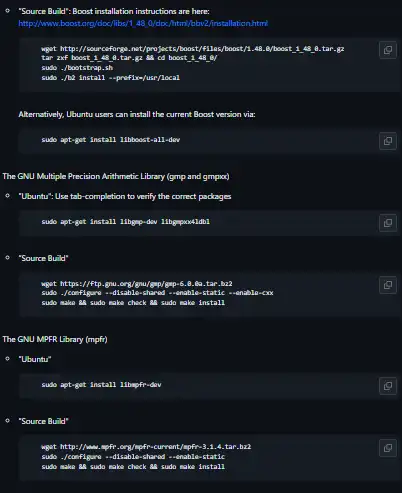Copy the libgmp-dev apt-get command
Viewport: 402px width, 493px height.
388,223
